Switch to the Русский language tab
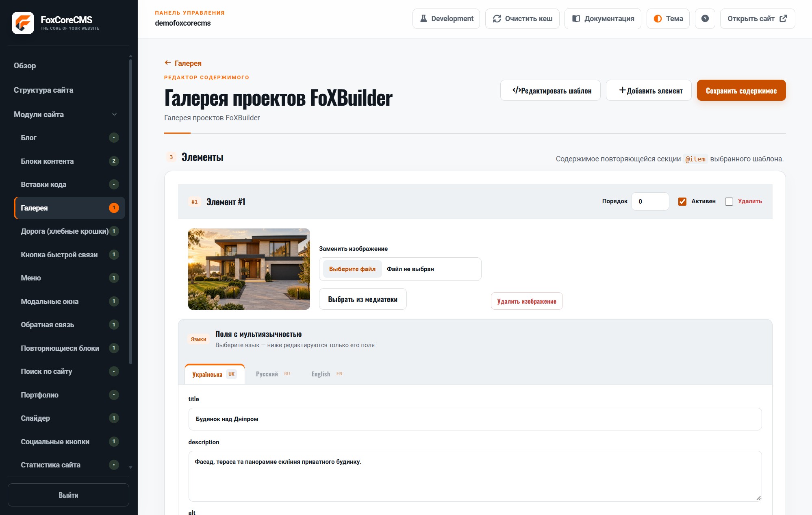The width and height of the screenshot is (812, 515). 273,374
